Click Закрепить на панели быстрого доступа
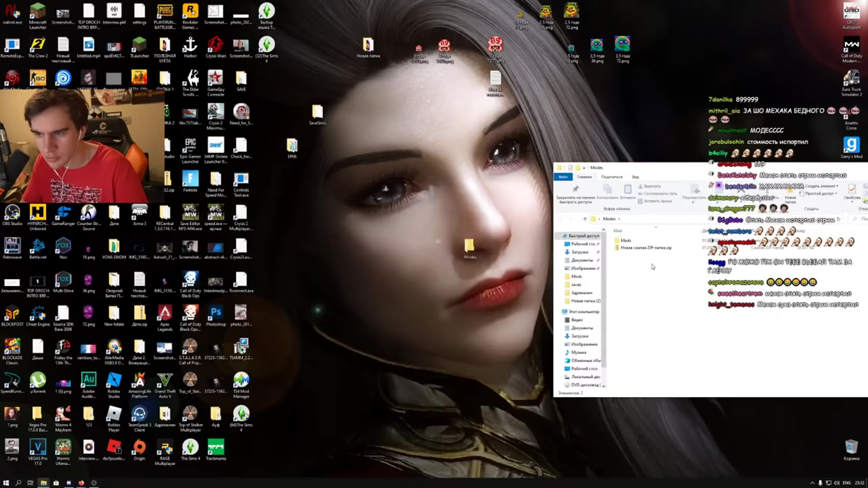Screen dimensions: 868x488 point(575,194)
